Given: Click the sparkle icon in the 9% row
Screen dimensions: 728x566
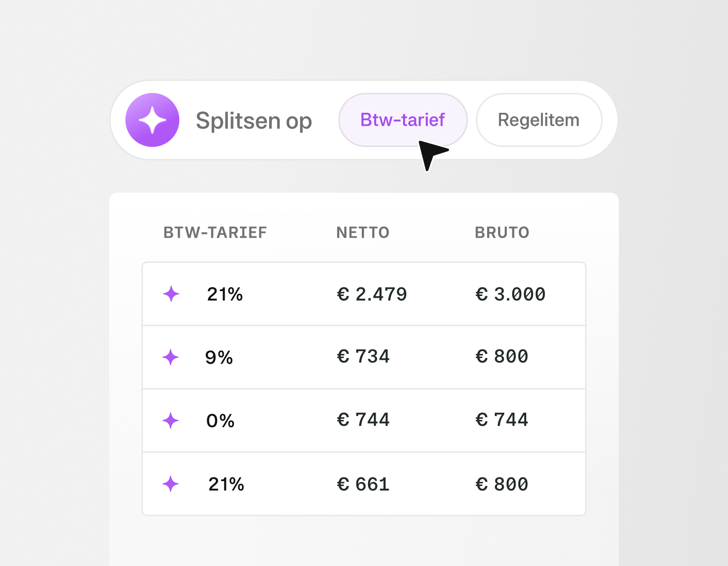Looking at the screenshot, I should 171,358.
